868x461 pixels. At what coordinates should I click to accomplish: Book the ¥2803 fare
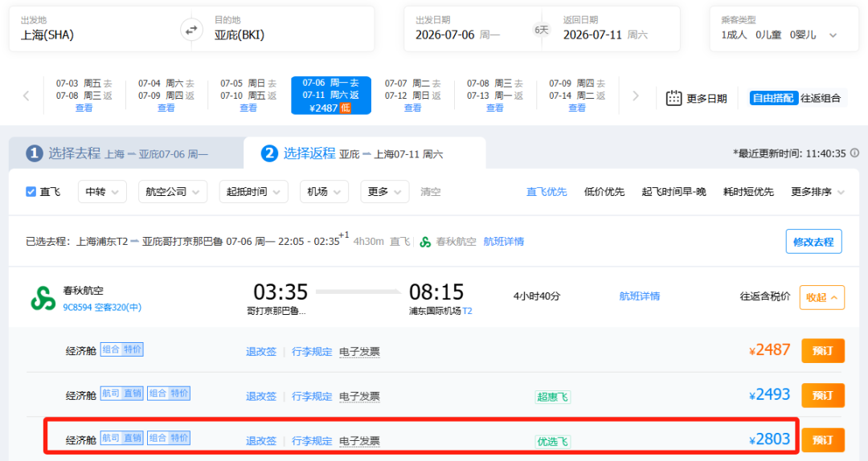(x=823, y=440)
